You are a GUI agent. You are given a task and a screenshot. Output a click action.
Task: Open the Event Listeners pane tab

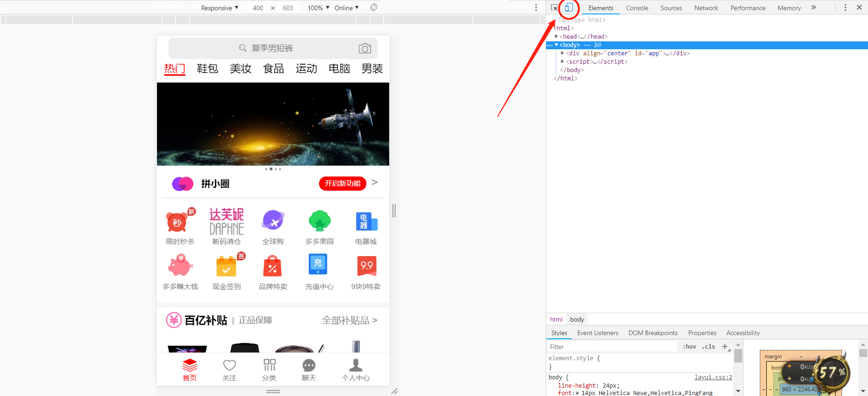598,333
